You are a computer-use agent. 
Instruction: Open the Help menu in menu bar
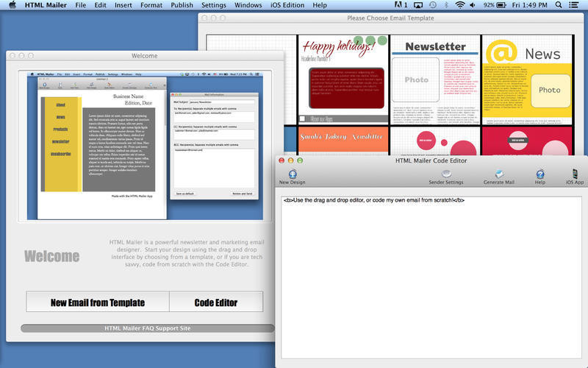320,5
